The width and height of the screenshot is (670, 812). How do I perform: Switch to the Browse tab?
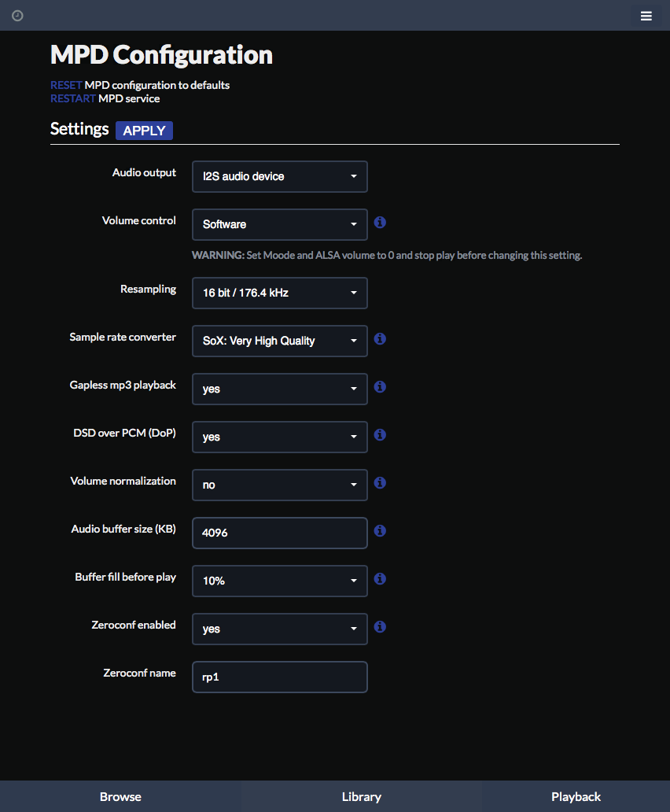point(120,796)
